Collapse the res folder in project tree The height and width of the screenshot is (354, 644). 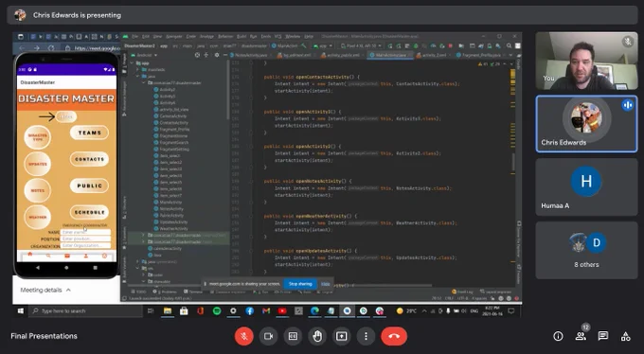pos(138,268)
